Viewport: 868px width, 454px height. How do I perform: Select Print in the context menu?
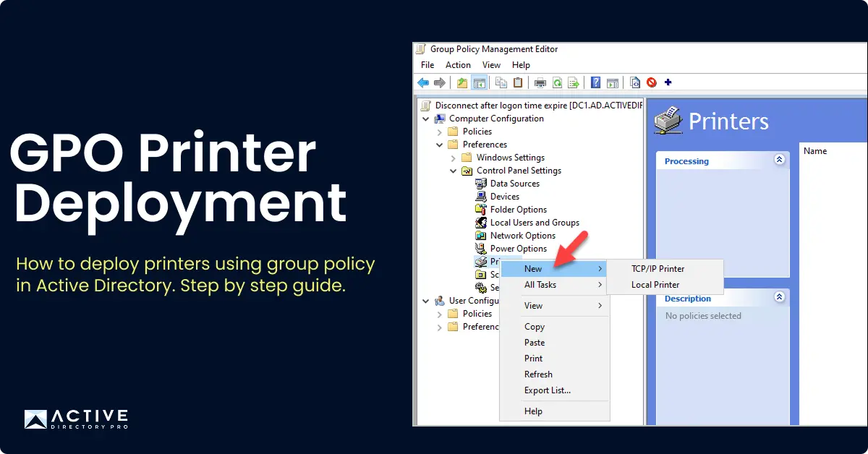(x=555, y=359)
